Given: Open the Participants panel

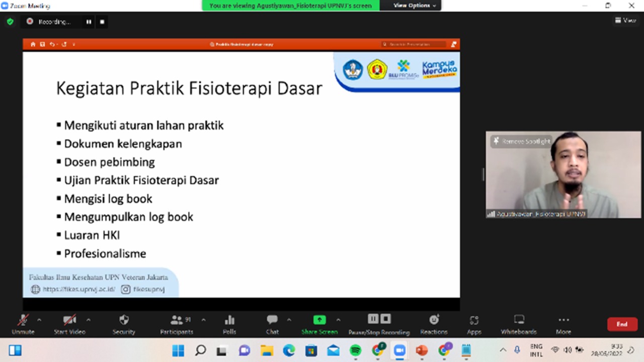Looking at the screenshot, I should click(x=177, y=320).
